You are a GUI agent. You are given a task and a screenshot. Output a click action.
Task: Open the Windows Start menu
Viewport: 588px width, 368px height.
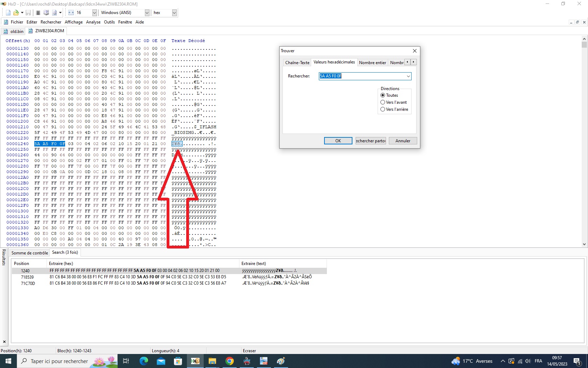tap(8, 361)
